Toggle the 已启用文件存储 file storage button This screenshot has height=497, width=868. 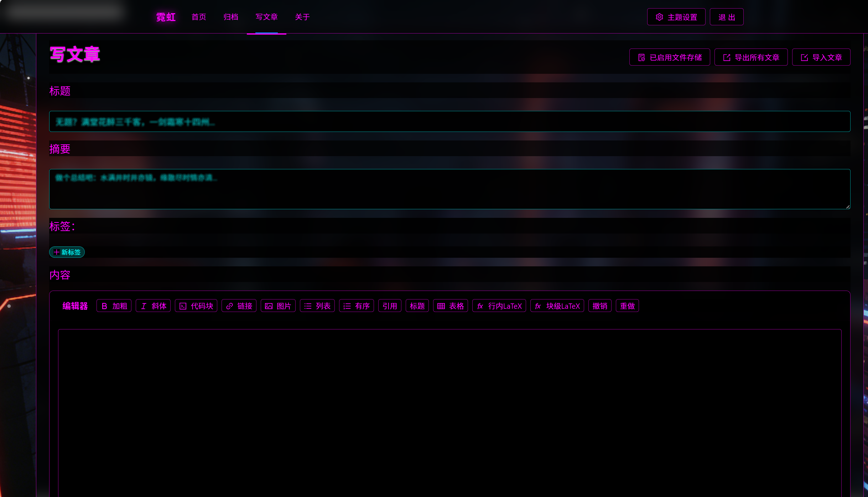tap(670, 57)
